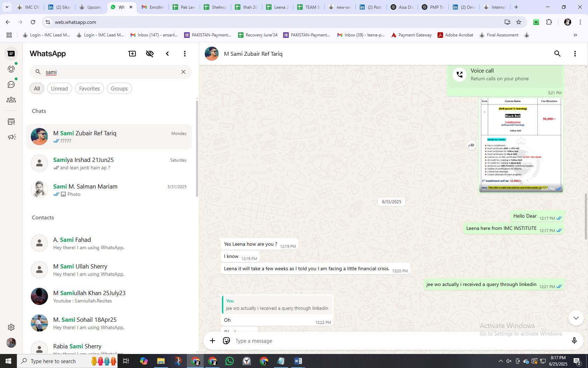The image size is (588, 368).
Task: Show more bookmarks overflow chevron
Action: pos(575,35)
